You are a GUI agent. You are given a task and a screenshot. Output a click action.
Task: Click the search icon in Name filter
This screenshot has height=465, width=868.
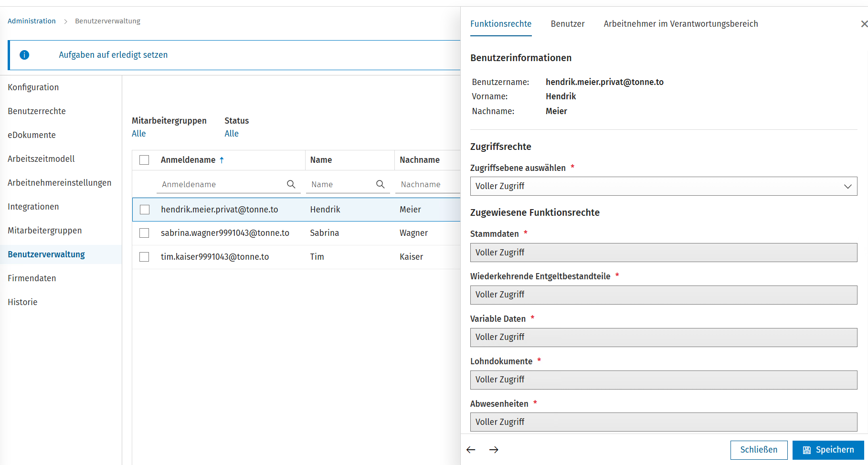(380, 184)
